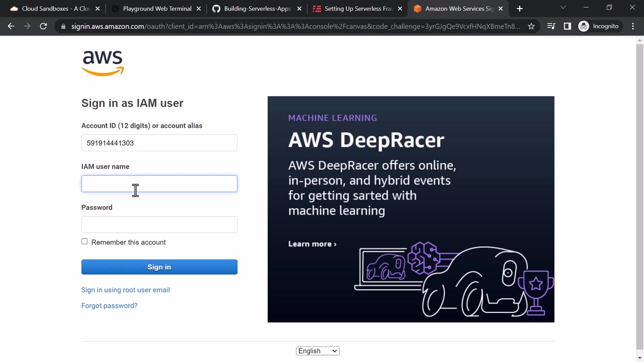Minimize the Chrome window
The image size is (644, 362).
click(x=586, y=8)
